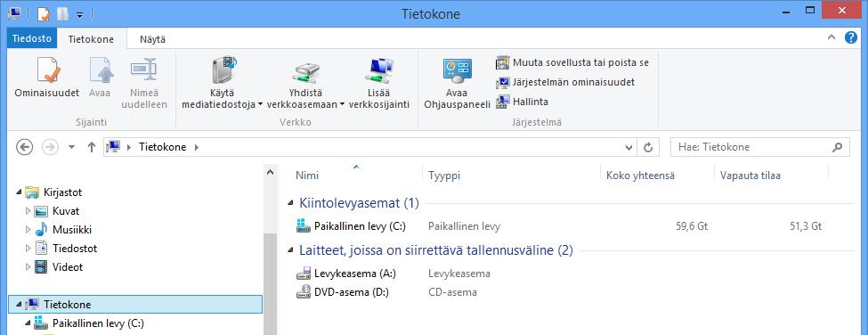The height and width of the screenshot is (335, 868).
Task: Click the Hae: Tietokone search field
Action: (760, 147)
